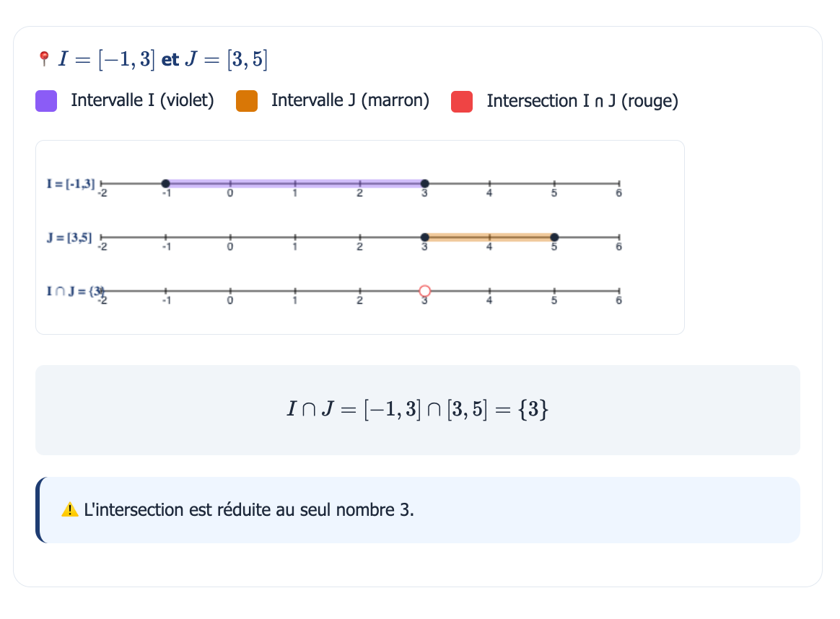This screenshot has height=619, width=840.
Task: Click the red Intersection legend swatch
Action: coord(462,102)
